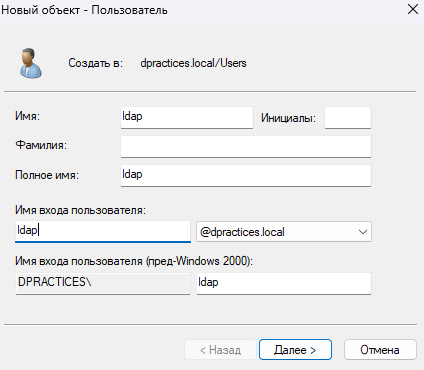424x370 pixels.
Task: Click the Создать в: label
Action: 96,63
